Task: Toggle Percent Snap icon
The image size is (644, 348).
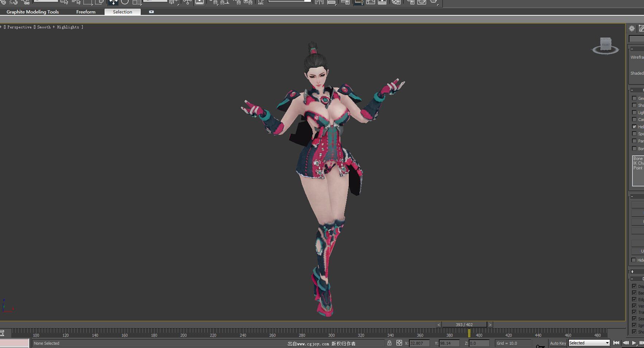Action: point(237,2)
